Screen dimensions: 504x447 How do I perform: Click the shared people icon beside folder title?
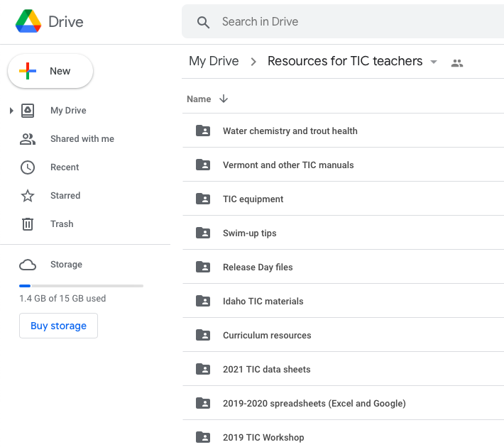point(457,63)
